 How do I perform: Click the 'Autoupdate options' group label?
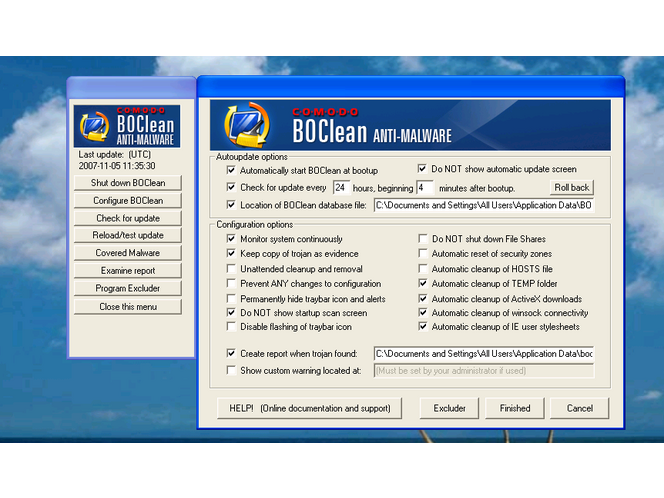click(x=252, y=157)
